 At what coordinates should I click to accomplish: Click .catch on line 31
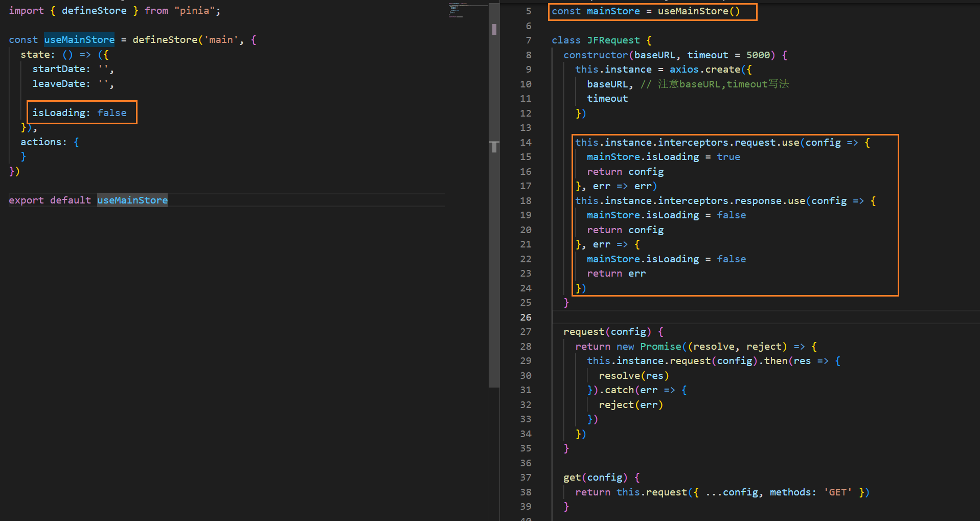pyautogui.click(x=617, y=390)
